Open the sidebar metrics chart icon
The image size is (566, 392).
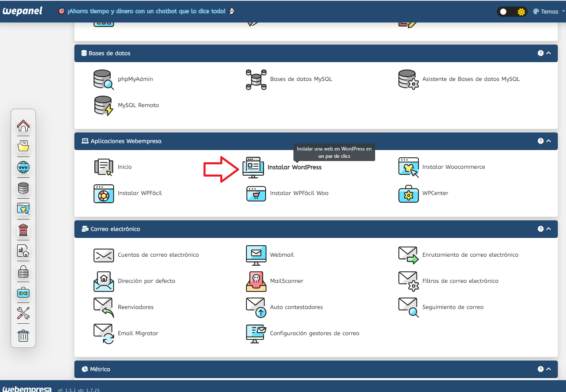click(x=23, y=251)
